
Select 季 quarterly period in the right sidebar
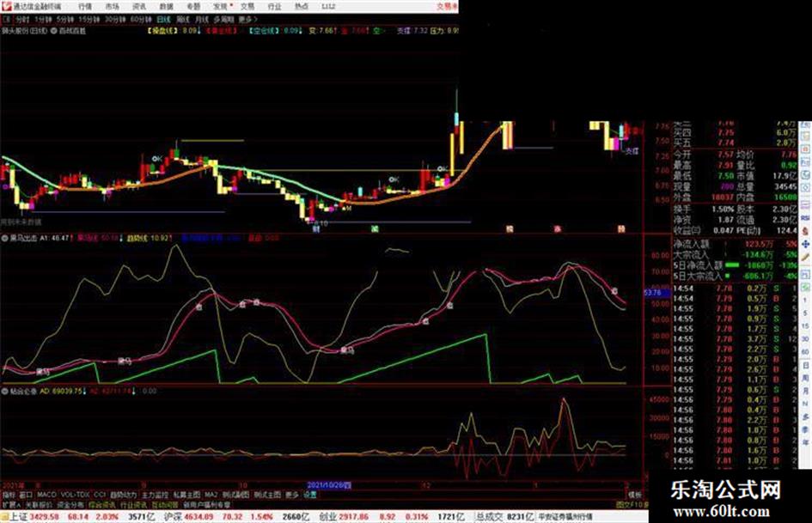tap(805, 429)
